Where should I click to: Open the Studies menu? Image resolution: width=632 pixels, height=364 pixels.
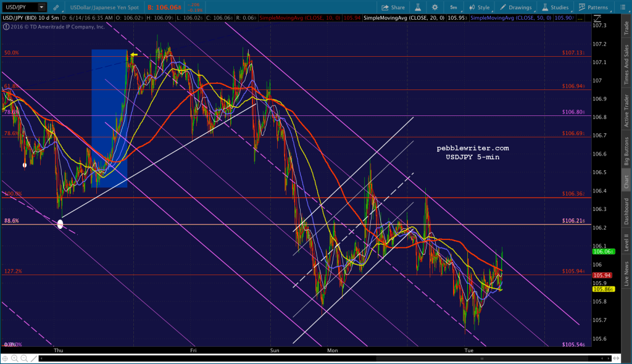point(555,7)
